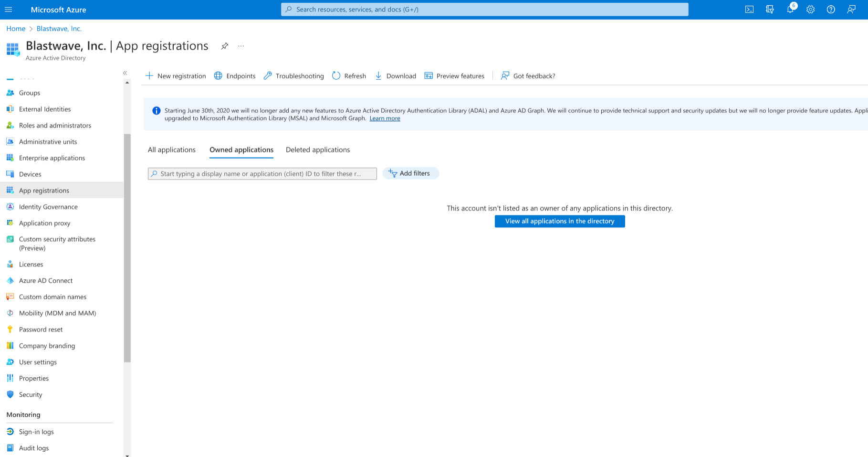Click the feedback icon in top bar
This screenshot has height=457, width=868.
[x=851, y=10]
